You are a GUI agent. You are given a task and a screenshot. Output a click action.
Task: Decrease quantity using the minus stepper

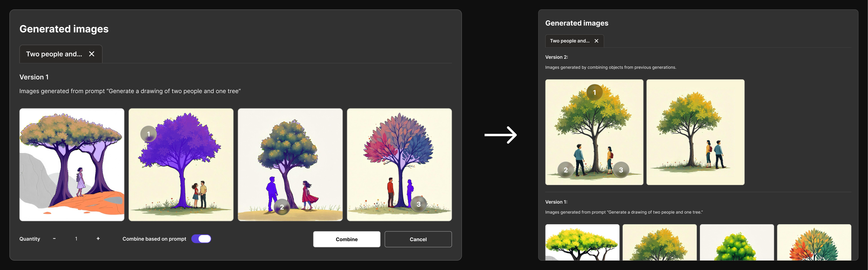coord(54,238)
